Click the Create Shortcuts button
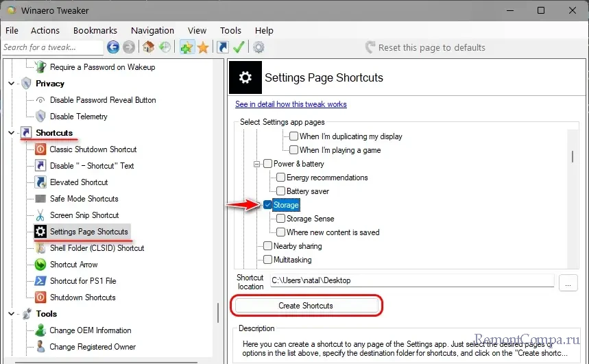 tap(306, 306)
